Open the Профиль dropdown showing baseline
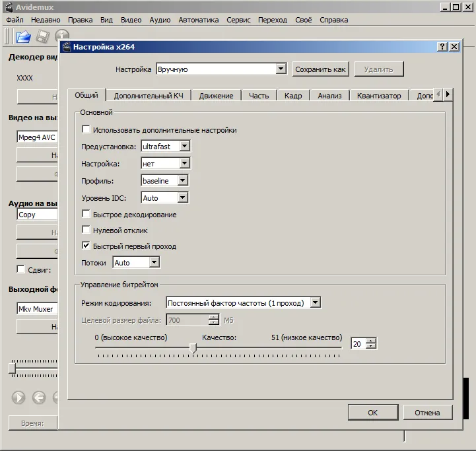 [164, 180]
